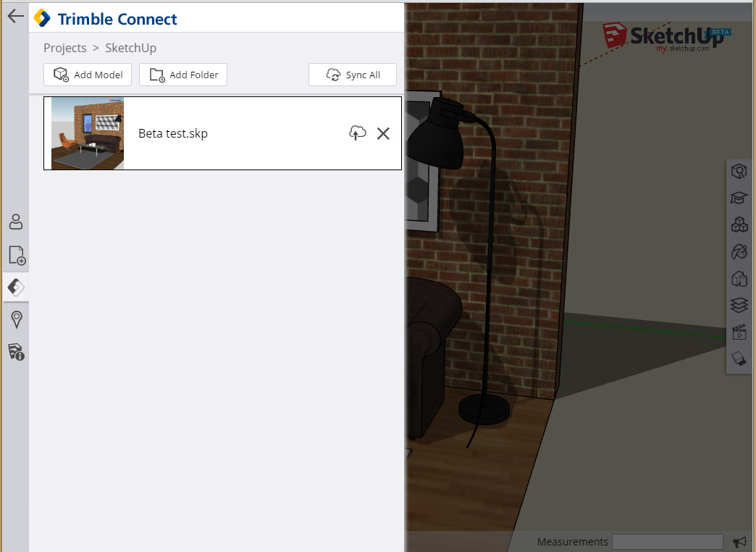This screenshot has width=756, height=552.
Task: Open the Instructor graduation cap panel
Action: [739, 198]
